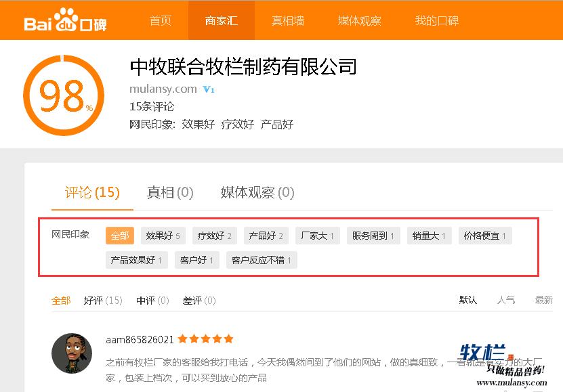This screenshot has height=392, width=563.
Task: Sort reviews by 人气
Action: coord(506,300)
